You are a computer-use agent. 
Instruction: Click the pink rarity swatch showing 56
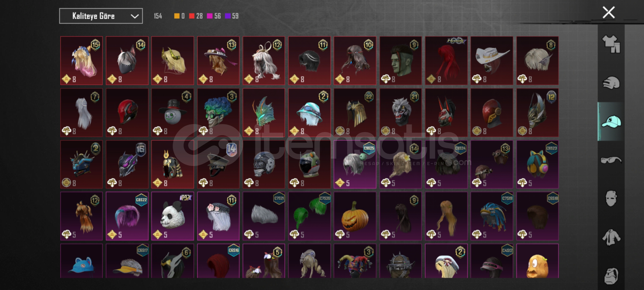[x=209, y=16]
